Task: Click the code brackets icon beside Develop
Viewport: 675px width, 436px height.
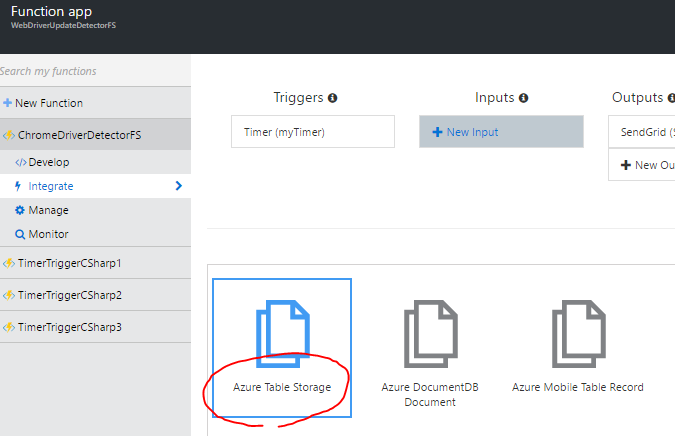Action: point(21,162)
